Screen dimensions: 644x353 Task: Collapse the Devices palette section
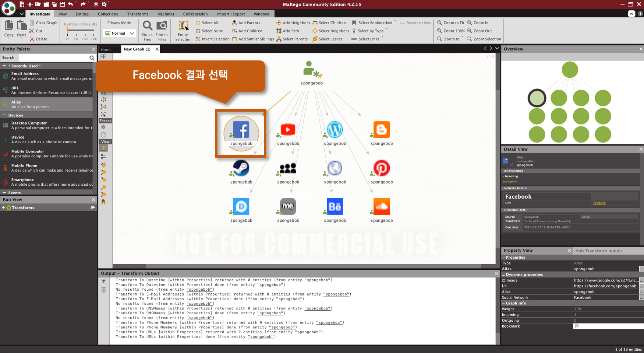[x=4, y=115]
